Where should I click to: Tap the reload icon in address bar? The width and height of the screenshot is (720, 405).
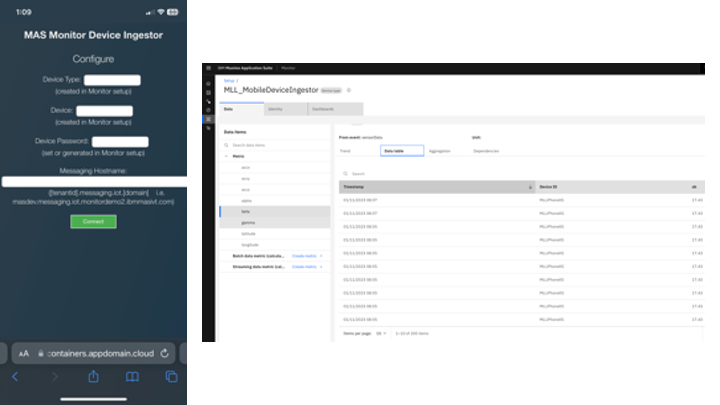[x=165, y=353]
